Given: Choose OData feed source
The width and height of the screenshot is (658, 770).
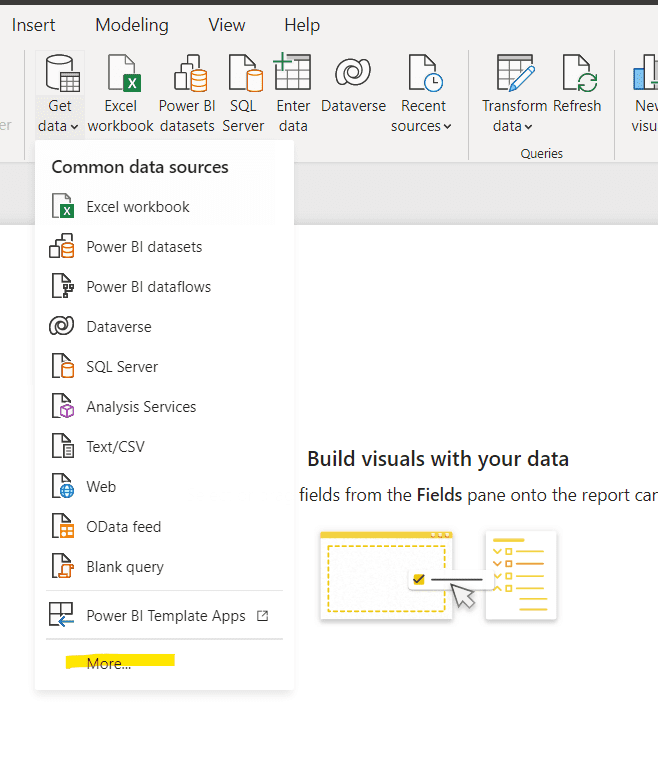Looking at the screenshot, I should pyautogui.click(x=164, y=527).
